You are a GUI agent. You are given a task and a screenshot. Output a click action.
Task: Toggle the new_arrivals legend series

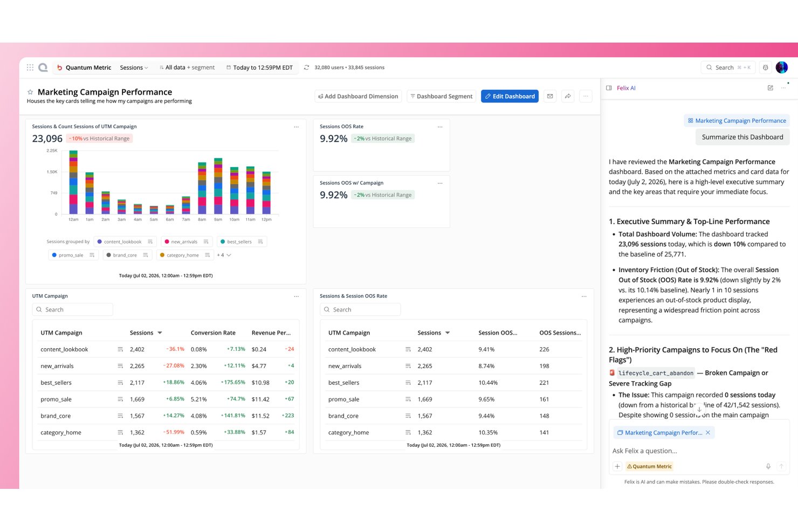(x=187, y=241)
